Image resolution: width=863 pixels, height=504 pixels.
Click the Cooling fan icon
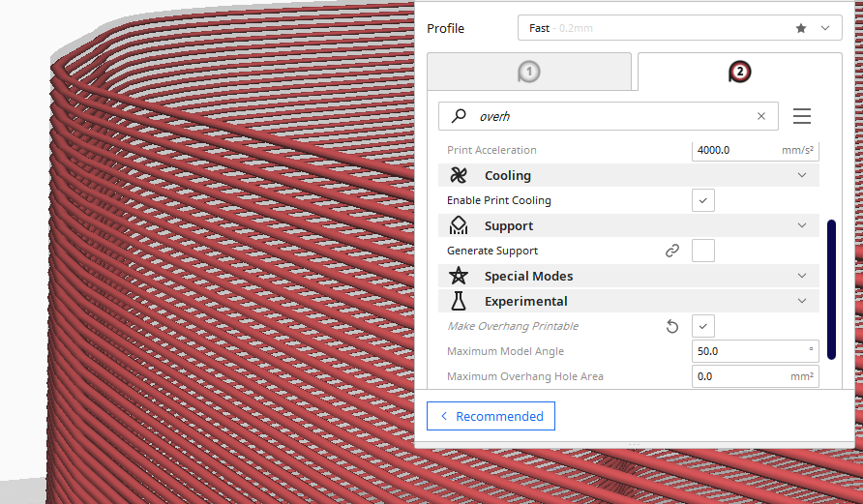pyautogui.click(x=459, y=175)
